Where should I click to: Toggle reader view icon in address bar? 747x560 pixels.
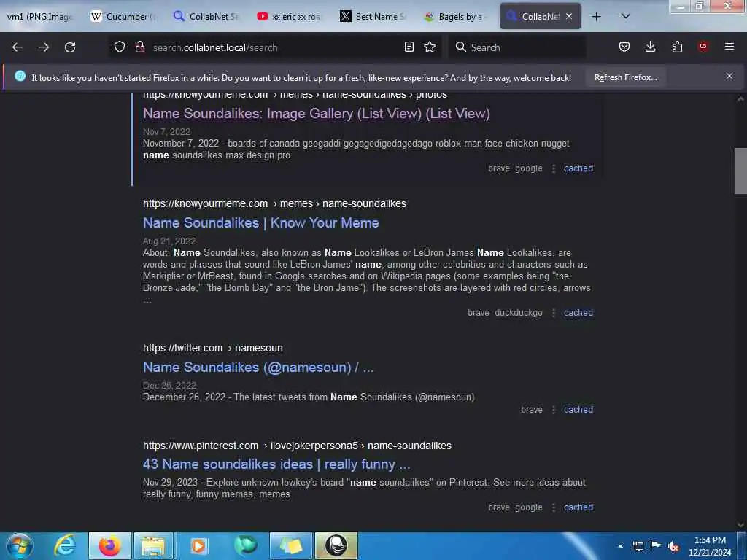click(x=409, y=47)
